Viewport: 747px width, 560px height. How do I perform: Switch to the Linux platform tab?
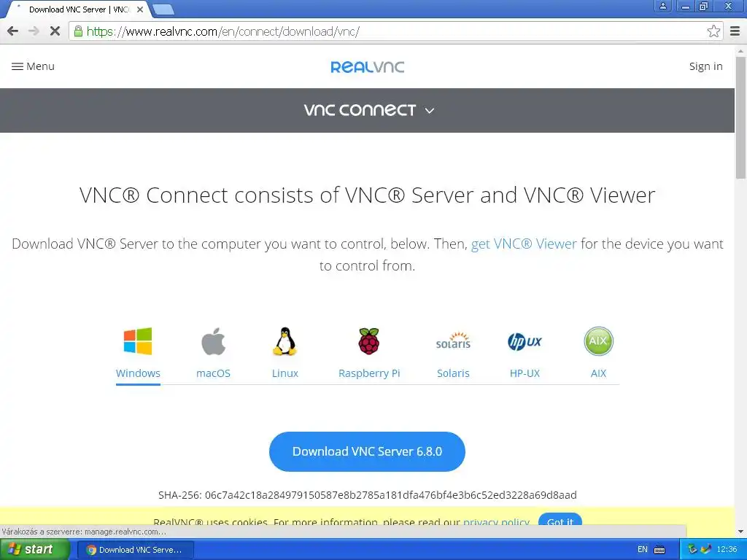click(285, 373)
